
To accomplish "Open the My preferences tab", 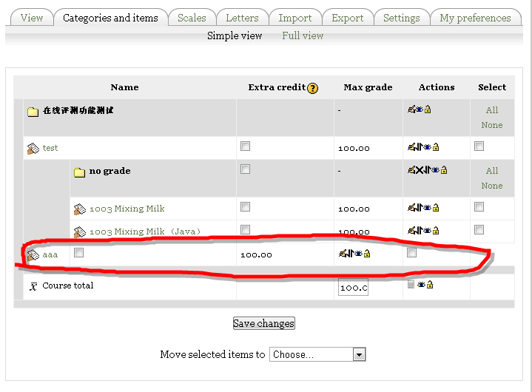I will point(475,17).
